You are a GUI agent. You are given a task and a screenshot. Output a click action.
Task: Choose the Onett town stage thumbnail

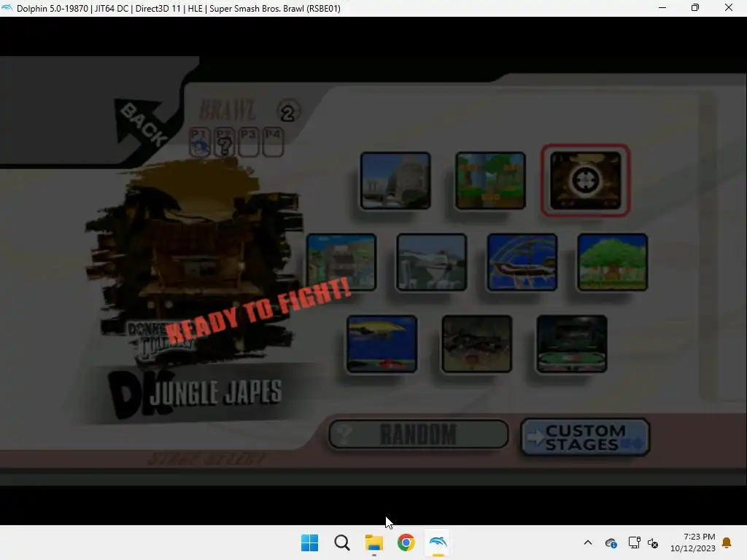[x=341, y=262]
